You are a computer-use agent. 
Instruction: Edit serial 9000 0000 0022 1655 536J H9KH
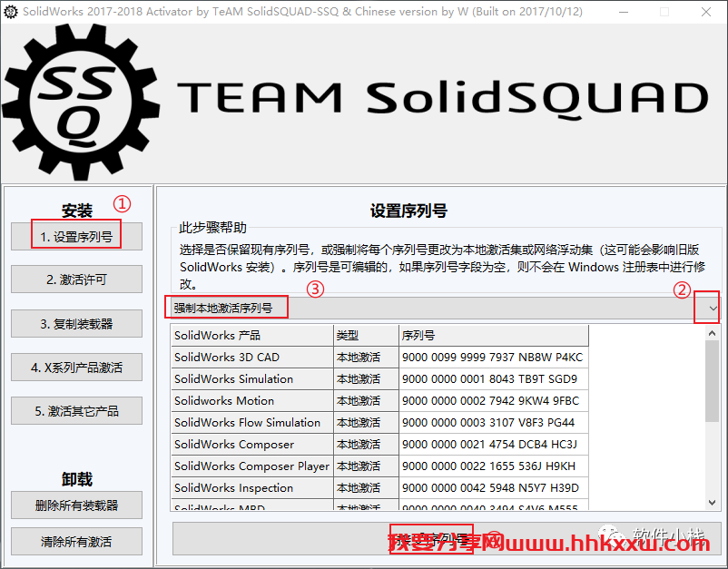494,466
